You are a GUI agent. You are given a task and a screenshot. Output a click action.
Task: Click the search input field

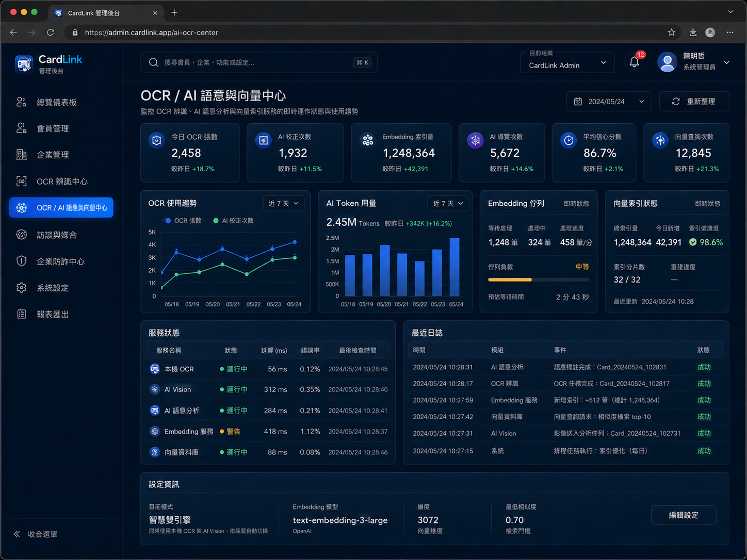[258, 62]
